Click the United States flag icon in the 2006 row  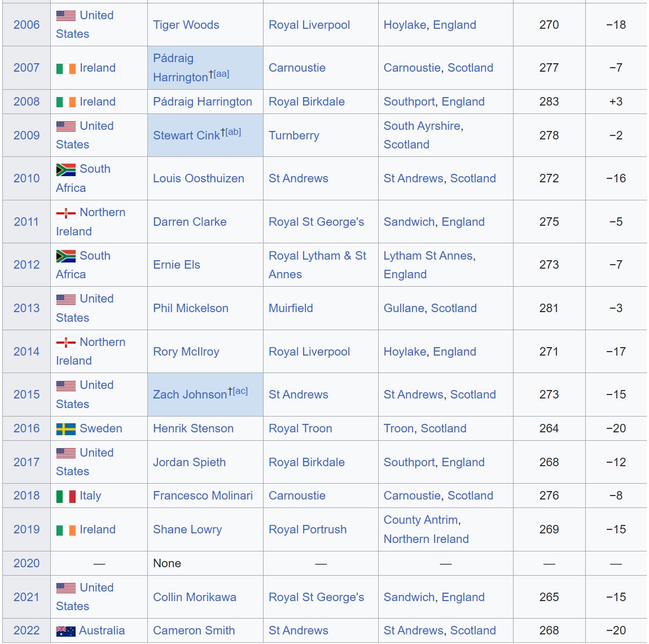tap(66, 16)
